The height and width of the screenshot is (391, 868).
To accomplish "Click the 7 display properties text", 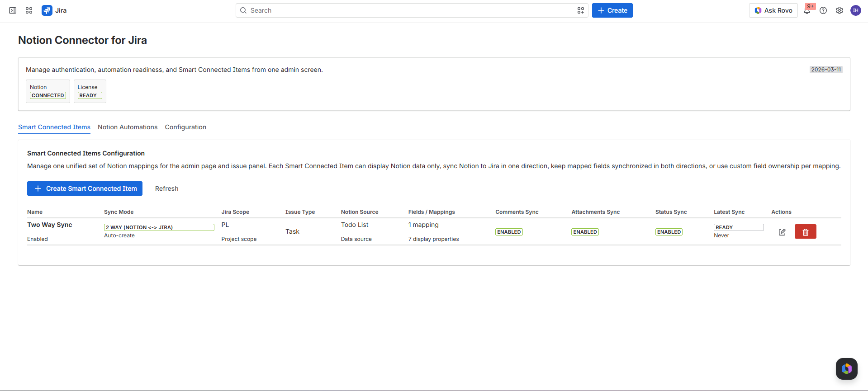I will click(433, 239).
